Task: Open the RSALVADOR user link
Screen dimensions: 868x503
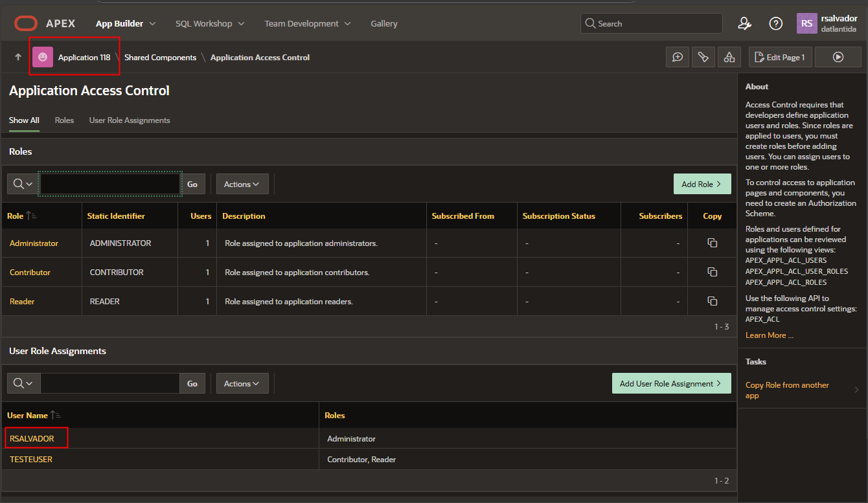Action: click(32, 439)
